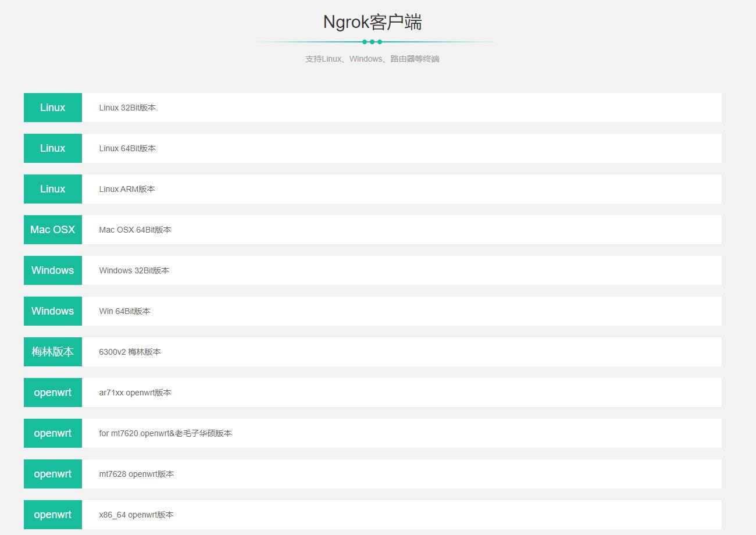Click green openwrt label of ar71xx row

coord(53,393)
